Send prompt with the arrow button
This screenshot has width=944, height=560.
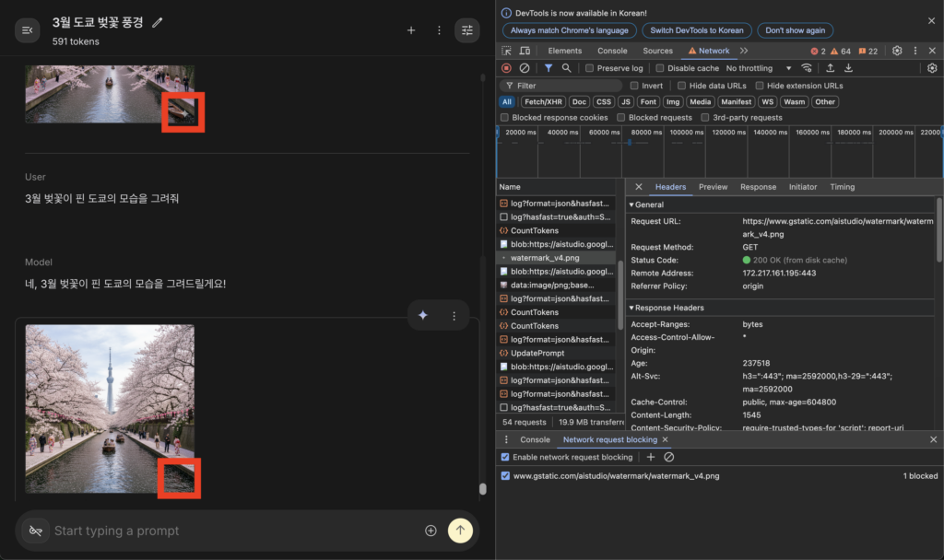coord(460,531)
